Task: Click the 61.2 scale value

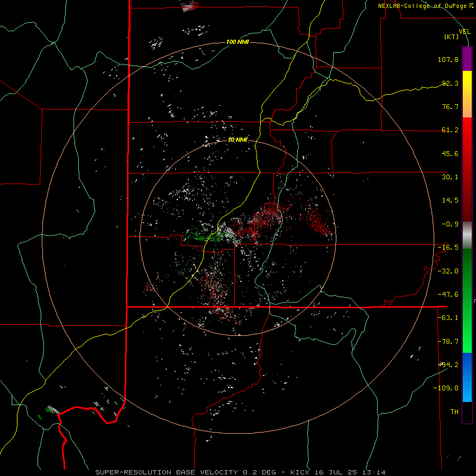Action: [x=450, y=130]
